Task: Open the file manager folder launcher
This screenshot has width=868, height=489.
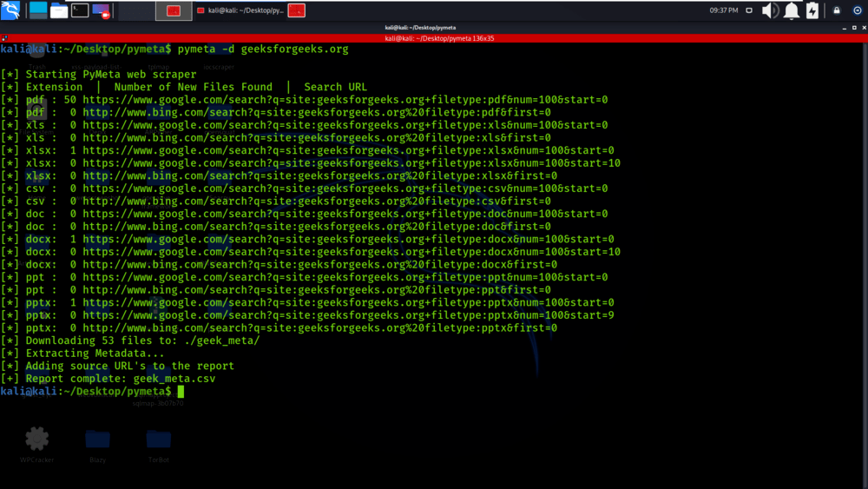Action: click(59, 10)
